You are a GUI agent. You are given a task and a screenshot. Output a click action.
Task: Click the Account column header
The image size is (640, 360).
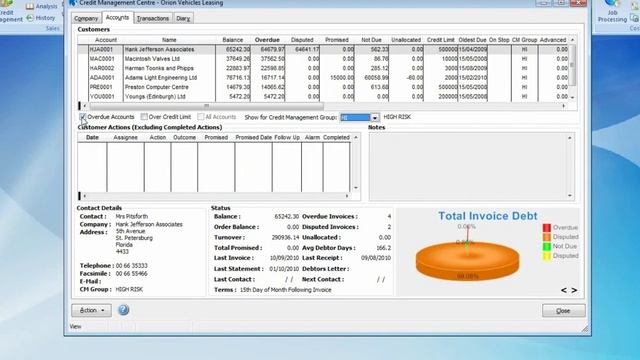106,40
